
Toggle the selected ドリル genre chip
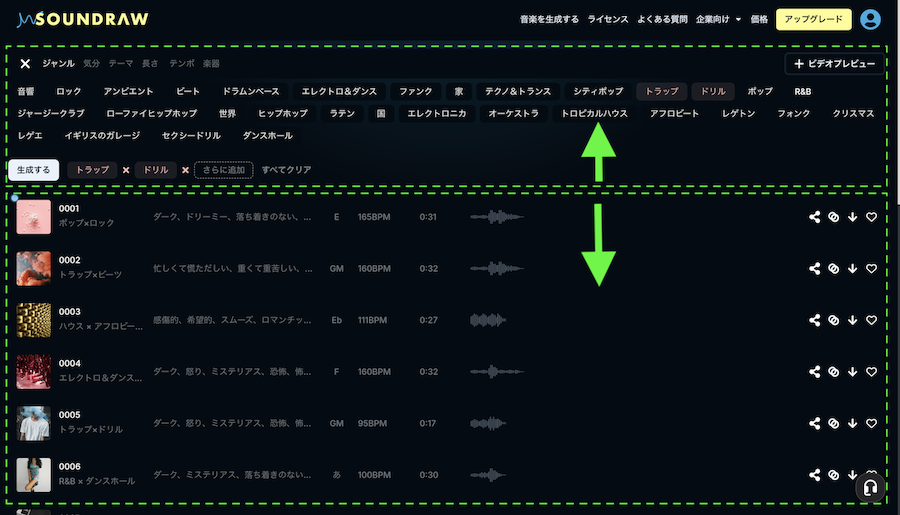coord(713,91)
